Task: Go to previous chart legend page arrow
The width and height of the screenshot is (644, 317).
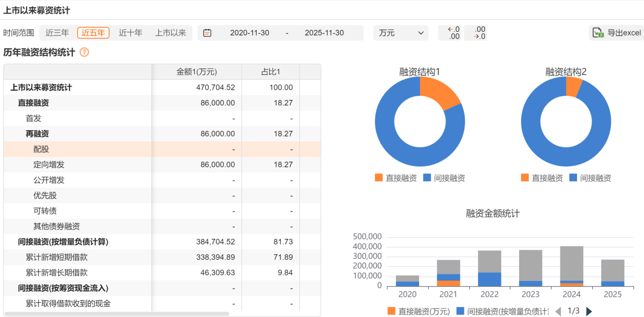Action: [558, 311]
